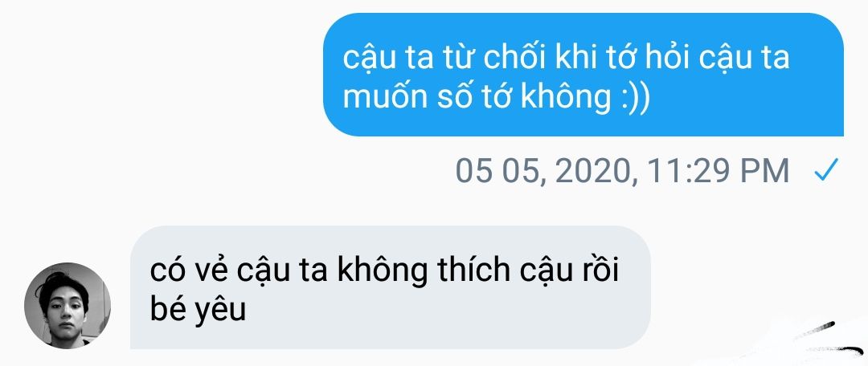Click the line 'có vẻ cậu ta không thích'
The height and width of the screenshot is (366, 868).
(330, 270)
